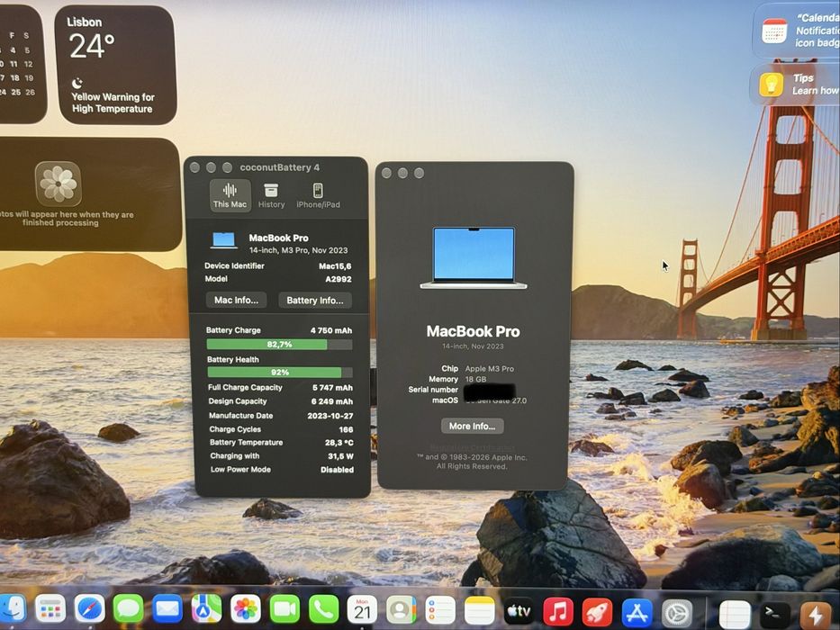Click the Device Identifier value Mac15,6
Screen dimensions: 840x630
[335, 266]
